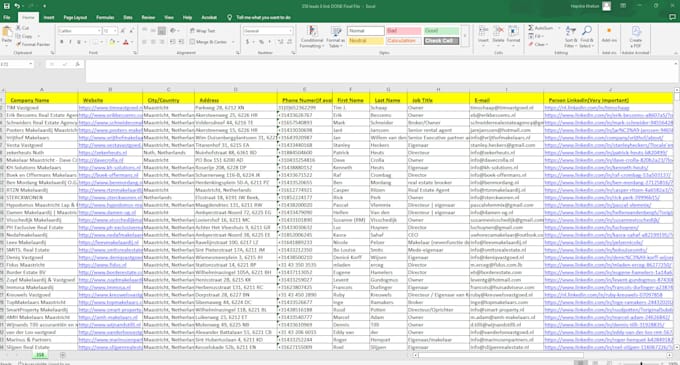Increase indent
The height and width of the screenshot is (365, 680).
click(x=180, y=42)
